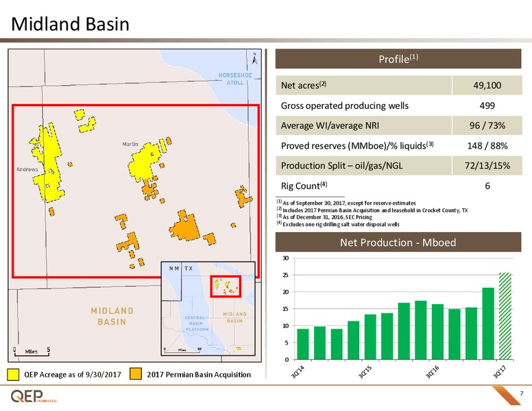
Task: Select 2017 Permian Basin Acquisition legend text
Action: pyautogui.click(x=199, y=375)
